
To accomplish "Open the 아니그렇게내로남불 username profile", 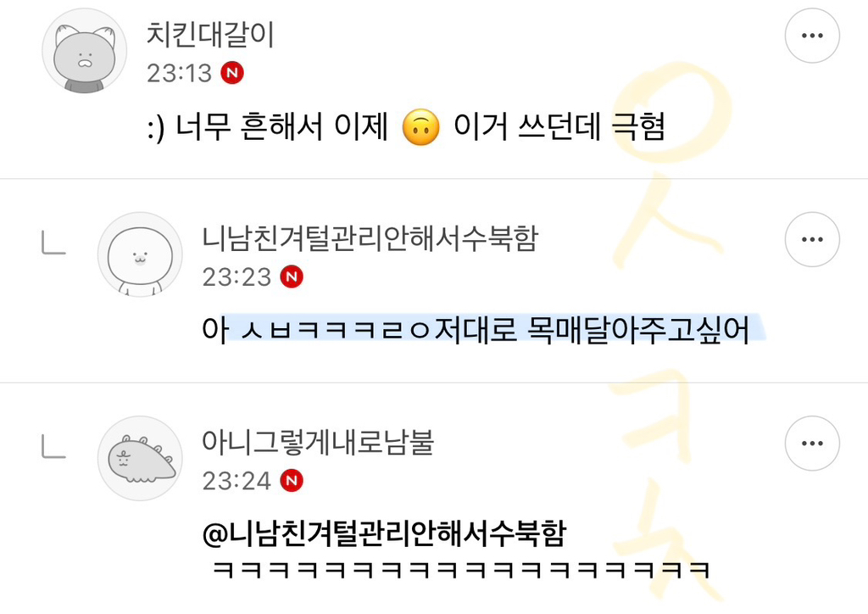I will point(318,443).
